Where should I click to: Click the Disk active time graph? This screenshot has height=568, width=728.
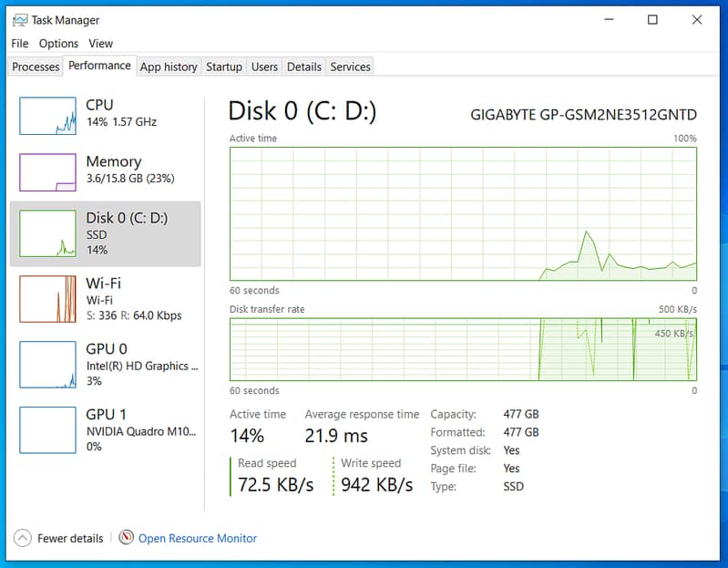pos(463,213)
